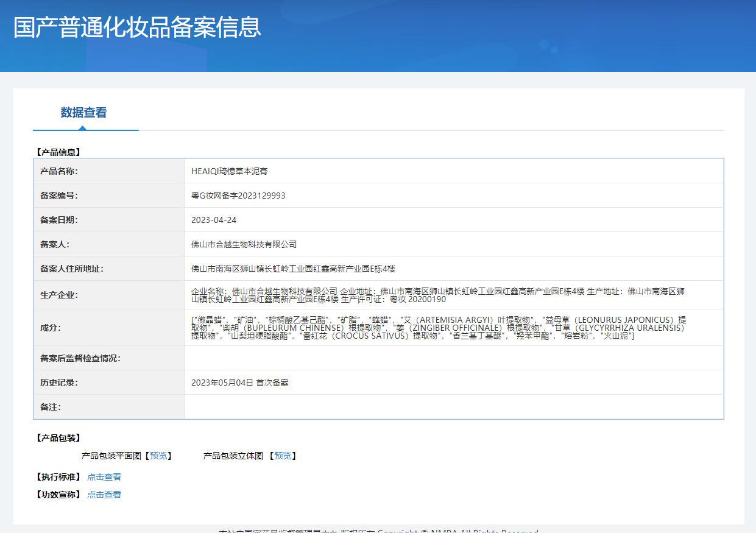
Task: Click the 【产品包装】 section heading
Action: (58, 438)
